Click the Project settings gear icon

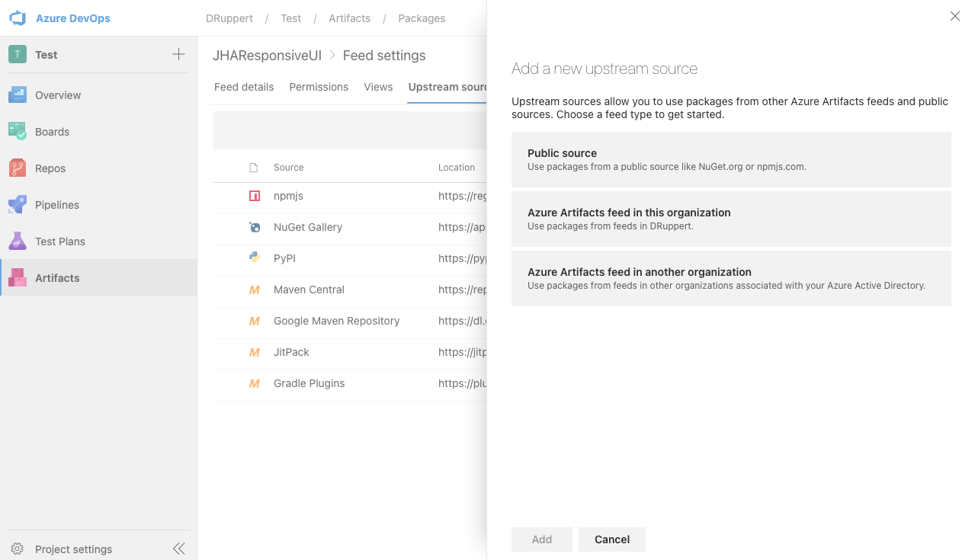pyautogui.click(x=18, y=549)
